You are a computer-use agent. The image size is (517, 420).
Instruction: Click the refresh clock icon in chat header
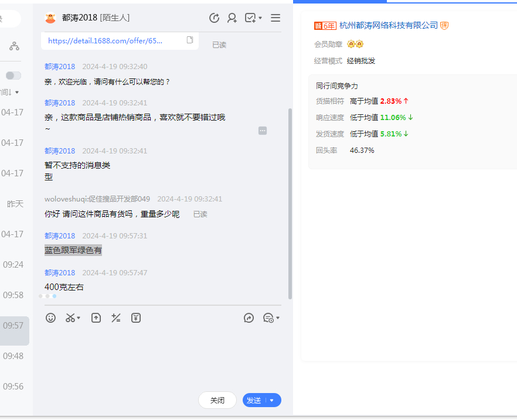coord(215,18)
